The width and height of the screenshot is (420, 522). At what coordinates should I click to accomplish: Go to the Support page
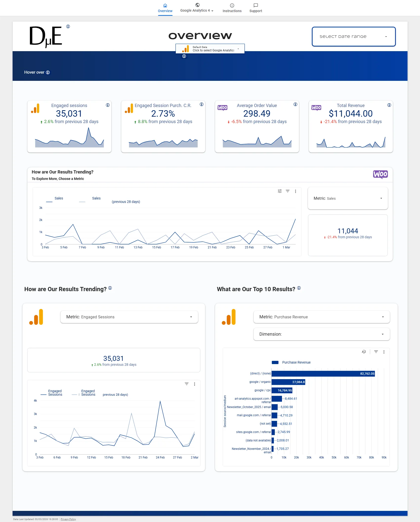[256, 8]
